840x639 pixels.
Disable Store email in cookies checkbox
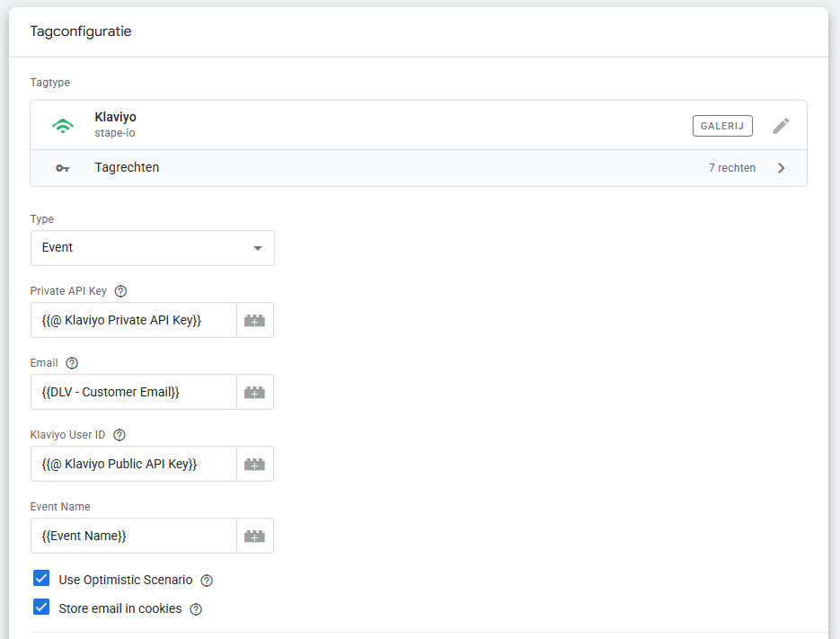tap(41, 608)
